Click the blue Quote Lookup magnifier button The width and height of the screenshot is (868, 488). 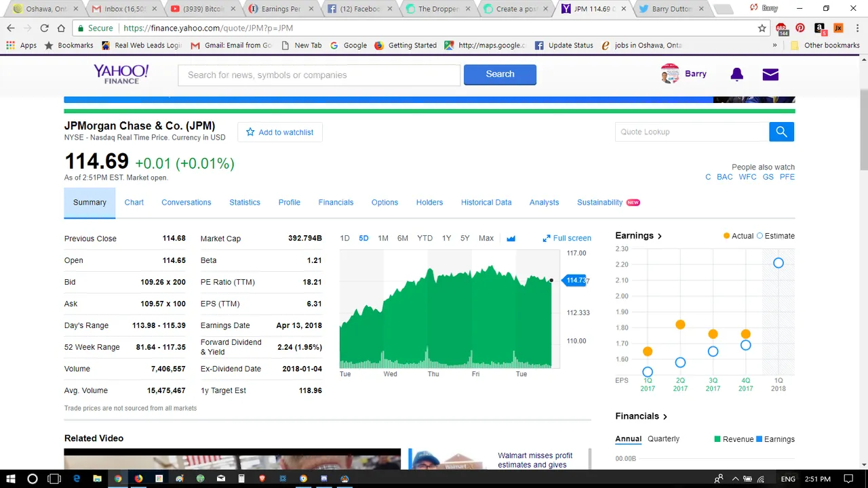(x=781, y=131)
